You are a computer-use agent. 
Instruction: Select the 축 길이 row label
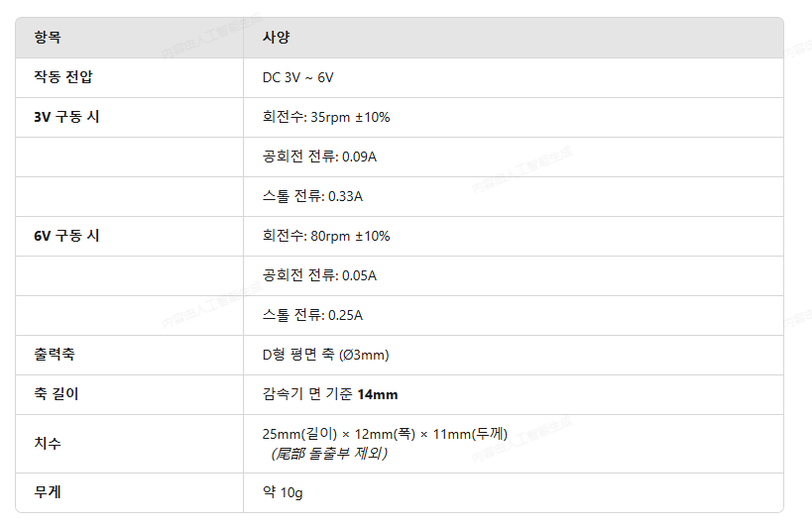[x=57, y=394]
